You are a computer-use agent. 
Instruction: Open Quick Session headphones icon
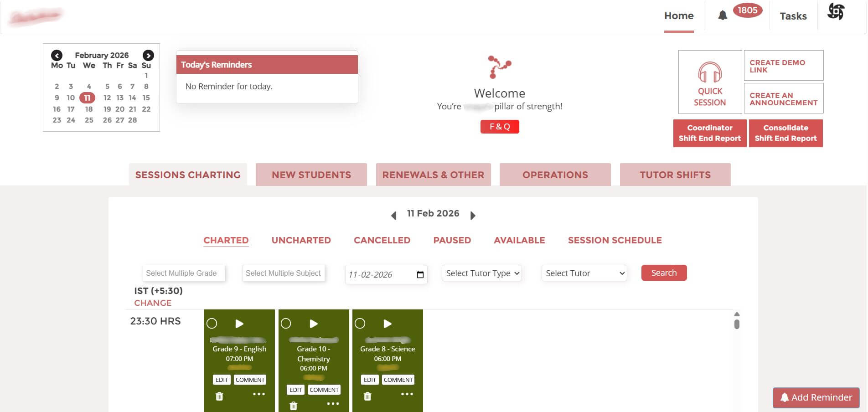(710, 73)
